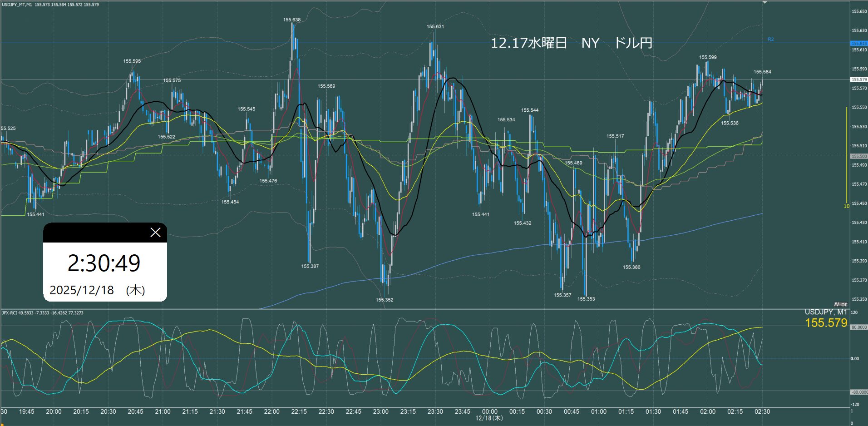Close the clock widget with the X
This screenshot has width=868, height=426.
click(x=155, y=233)
